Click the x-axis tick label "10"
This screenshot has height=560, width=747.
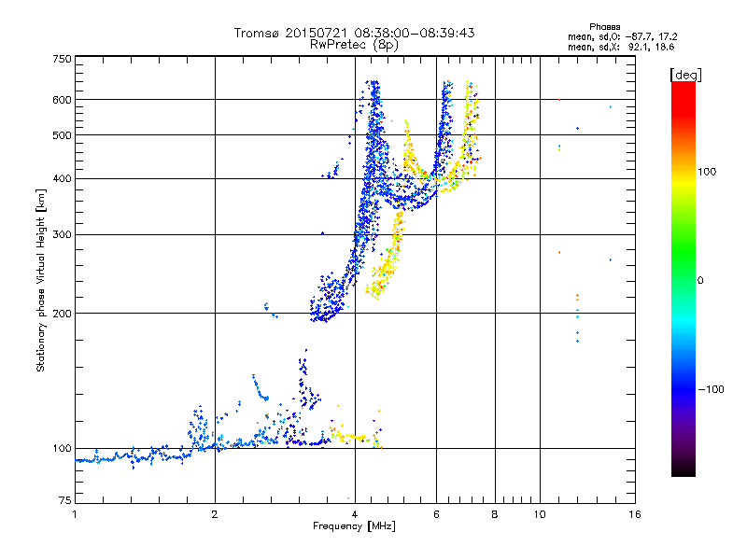540,514
